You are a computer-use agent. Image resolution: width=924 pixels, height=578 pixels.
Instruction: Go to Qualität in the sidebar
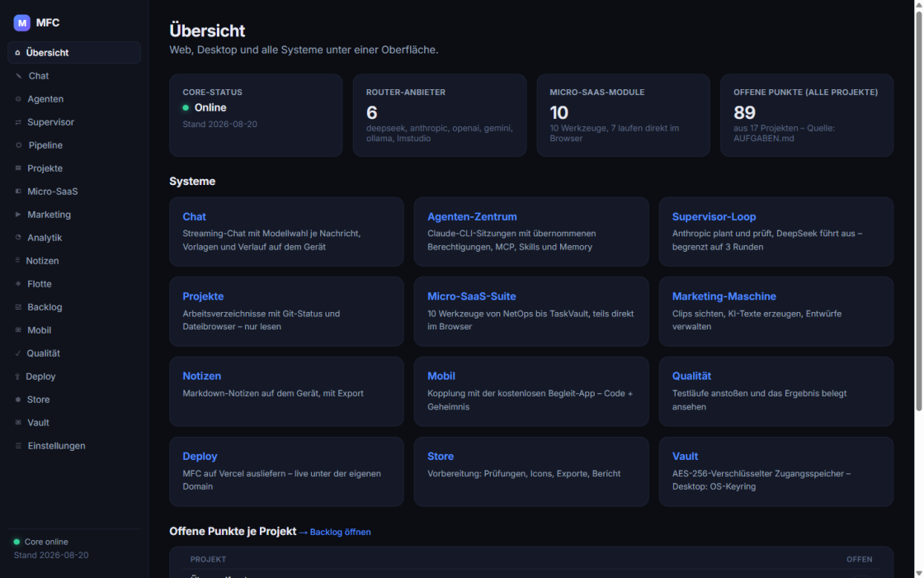pyautogui.click(x=74, y=353)
